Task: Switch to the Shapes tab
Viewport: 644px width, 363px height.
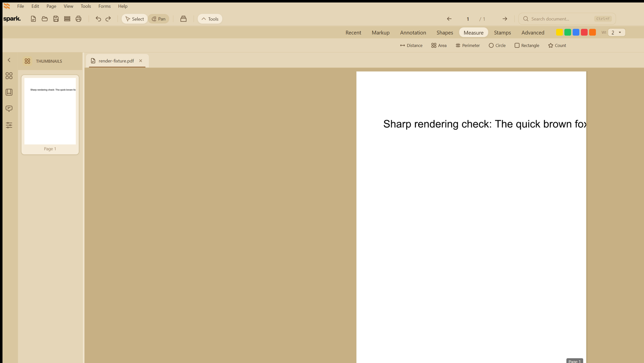Action: click(x=445, y=33)
